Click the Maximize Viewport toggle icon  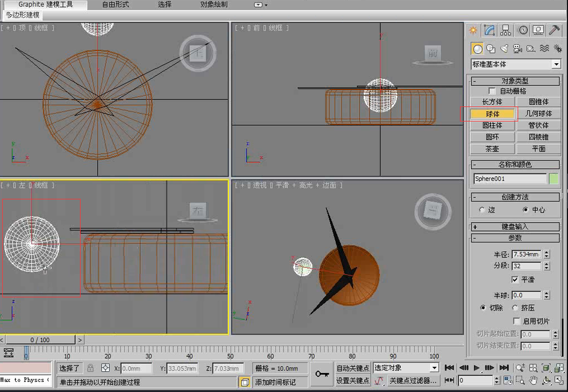click(x=559, y=381)
